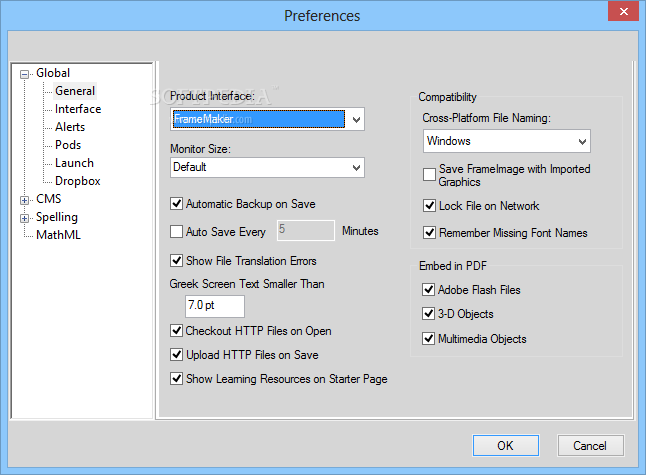Click the Auto Save minutes field

[306, 230]
